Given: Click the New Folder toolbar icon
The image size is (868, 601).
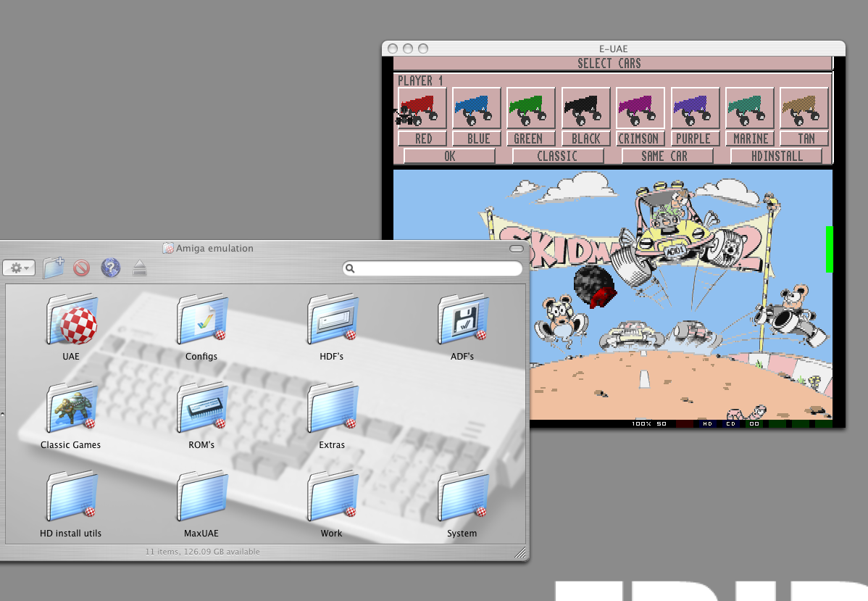Looking at the screenshot, I should tap(54, 268).
